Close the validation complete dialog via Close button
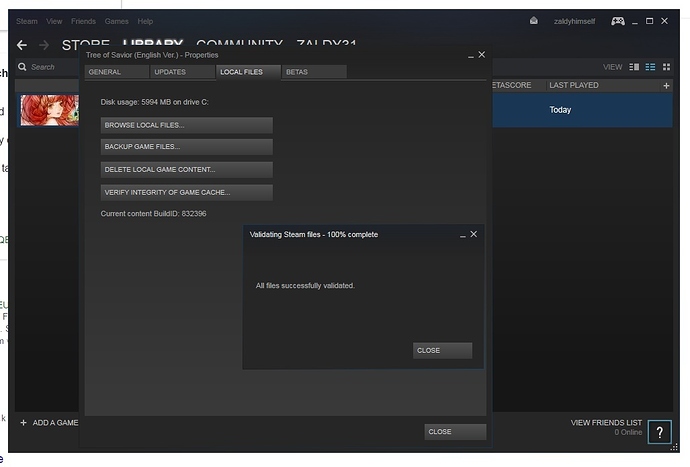 click(x=442, y=351)
